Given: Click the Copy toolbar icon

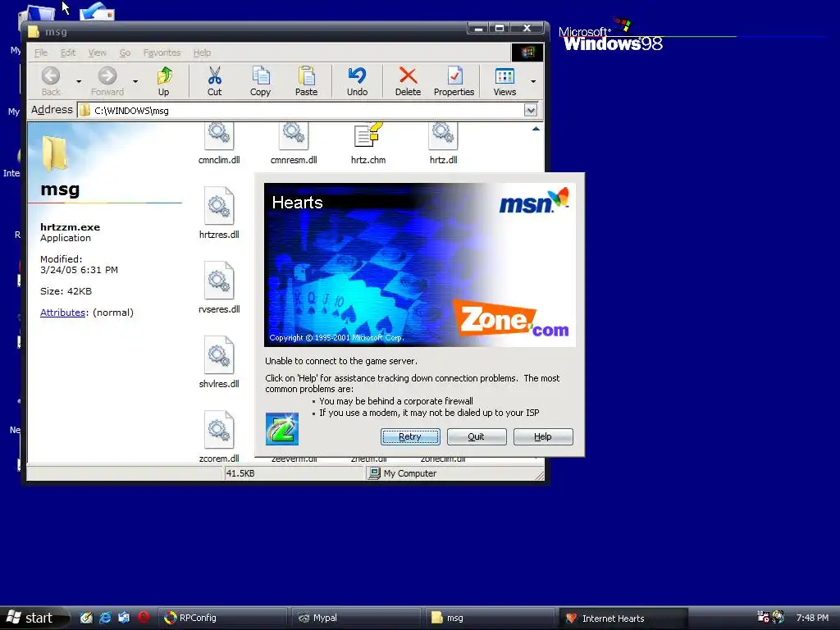Looking at the screenshot, I should (x=260, y=76).
